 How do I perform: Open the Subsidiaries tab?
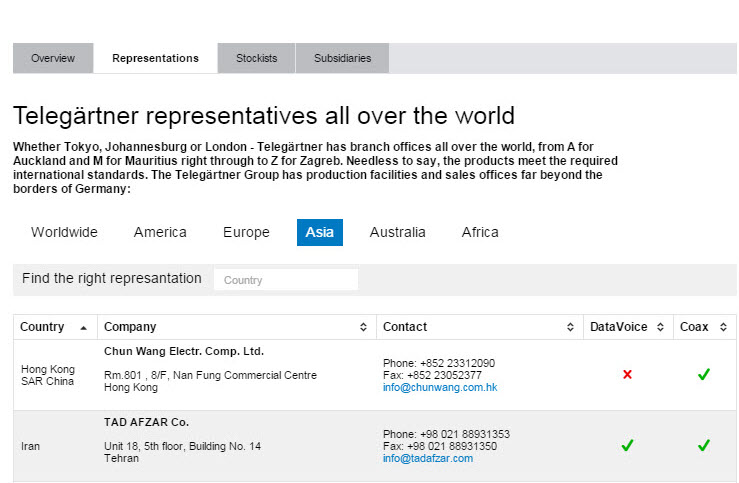coord(343,58)
